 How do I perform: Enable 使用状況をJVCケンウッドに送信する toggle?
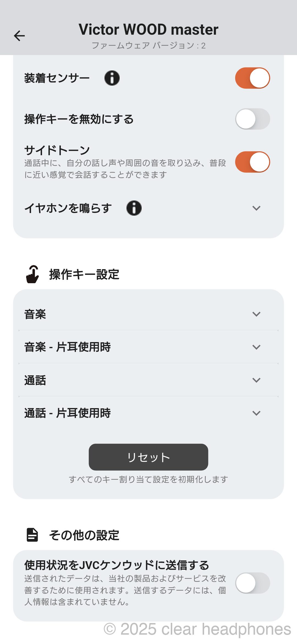pos(252,583)
